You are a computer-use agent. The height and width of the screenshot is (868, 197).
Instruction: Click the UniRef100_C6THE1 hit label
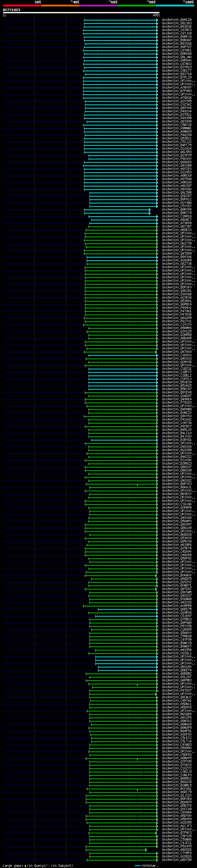tap(177, 50)
